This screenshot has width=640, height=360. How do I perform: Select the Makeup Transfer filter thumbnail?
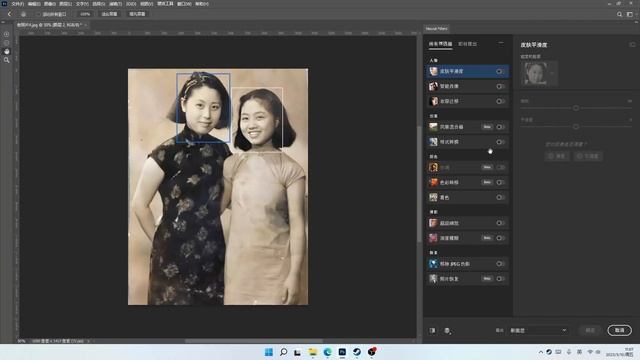[x=433, y=101]
